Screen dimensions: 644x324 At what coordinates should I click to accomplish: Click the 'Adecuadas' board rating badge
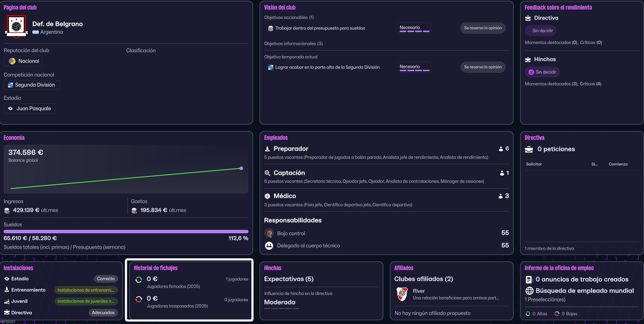(103, 313)
